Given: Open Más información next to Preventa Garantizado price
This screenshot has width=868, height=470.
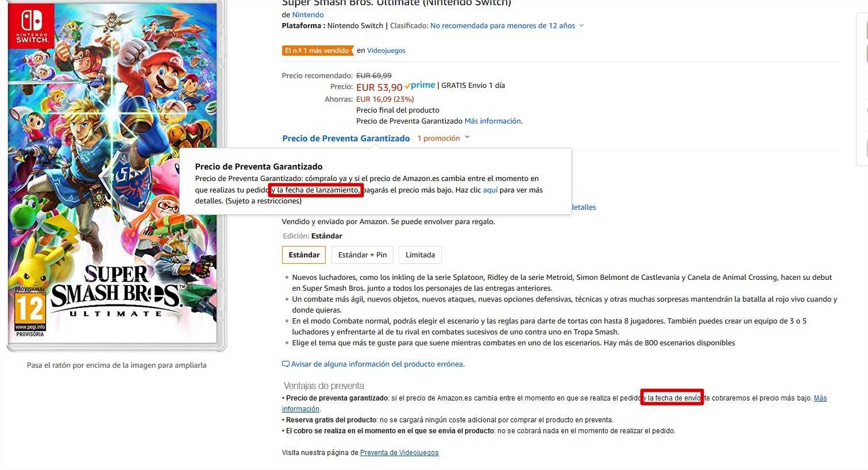Looking at the screenshot, I should click(492, 121).
